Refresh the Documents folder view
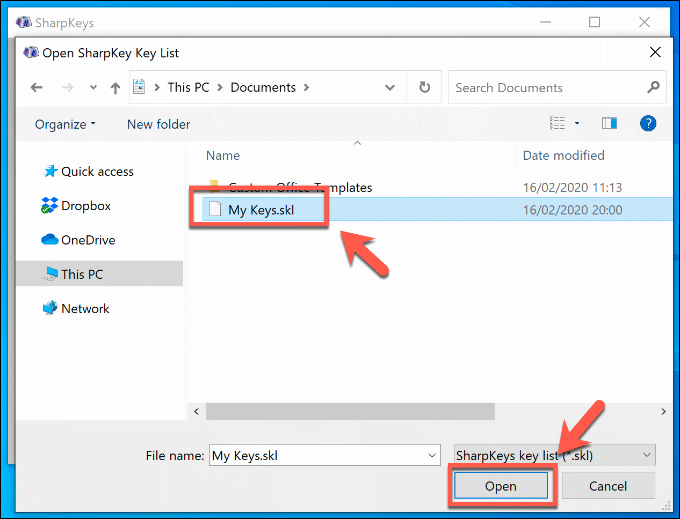Viewport: 680px width, 519px height. click(x=424, y=87)
